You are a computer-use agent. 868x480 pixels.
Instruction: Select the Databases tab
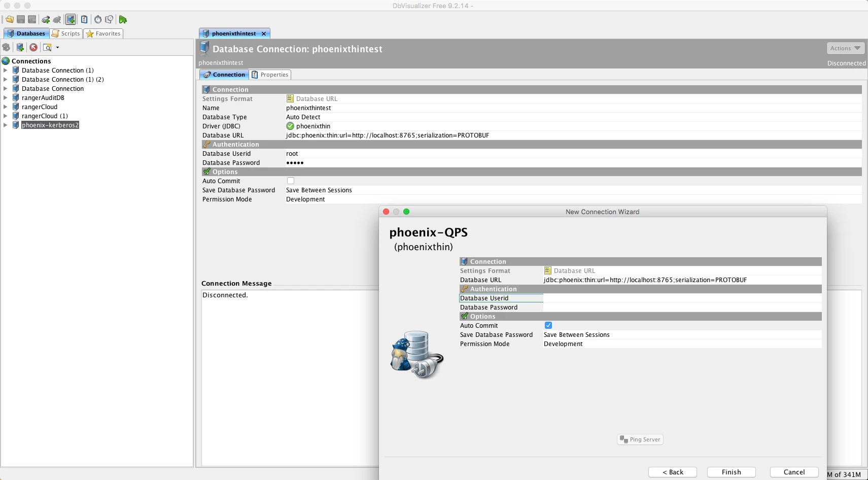click(x=26, y=33)
